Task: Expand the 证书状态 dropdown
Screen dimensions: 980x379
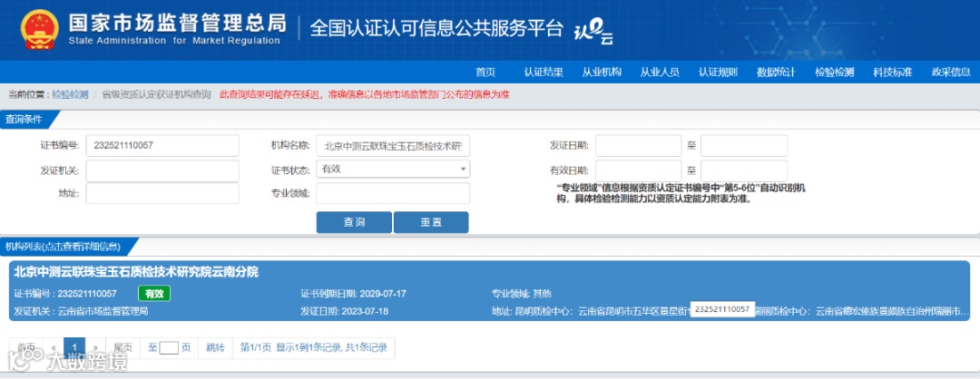Action: [x=393, y=170]
